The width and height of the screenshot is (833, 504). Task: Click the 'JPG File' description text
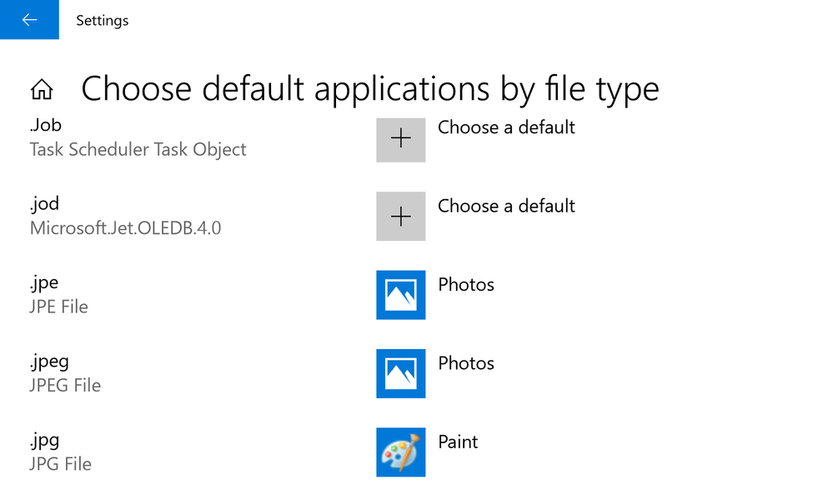60,464
